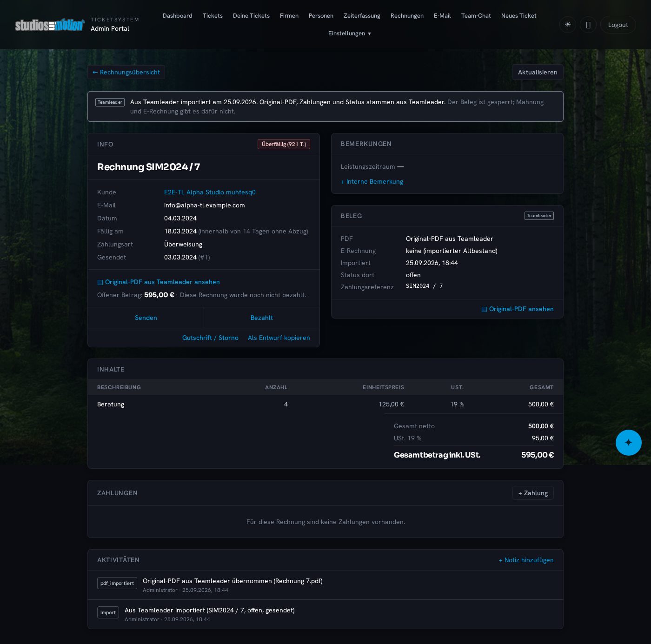Open Team-Chat

476,16
